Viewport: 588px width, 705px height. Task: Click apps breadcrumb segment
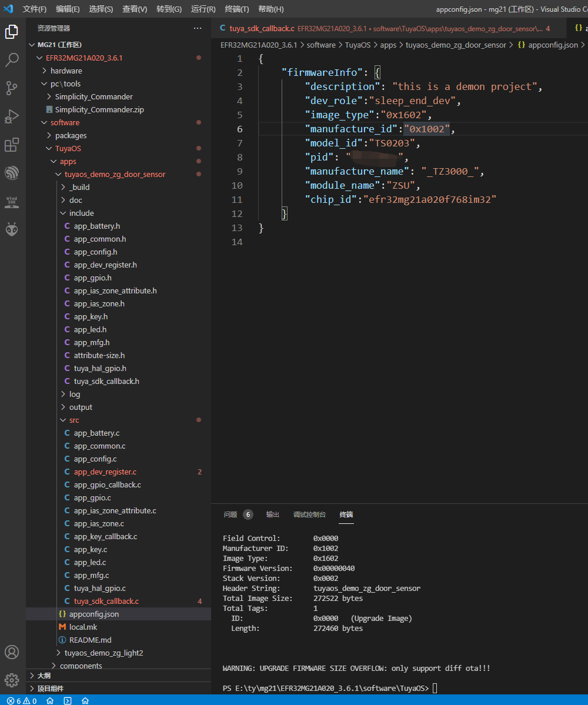(388, 45)
